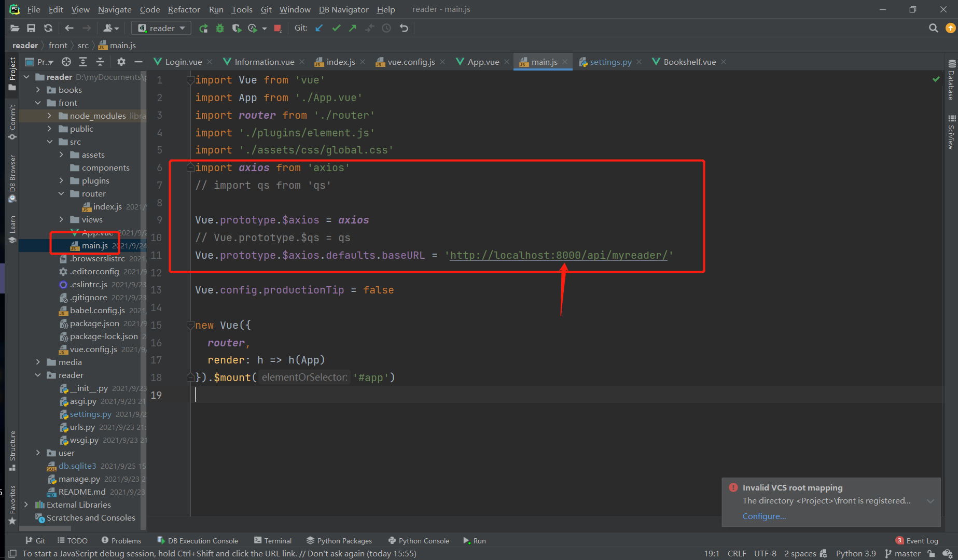
Task: Click the Reload from Disk icon
Action: point(48,28)
